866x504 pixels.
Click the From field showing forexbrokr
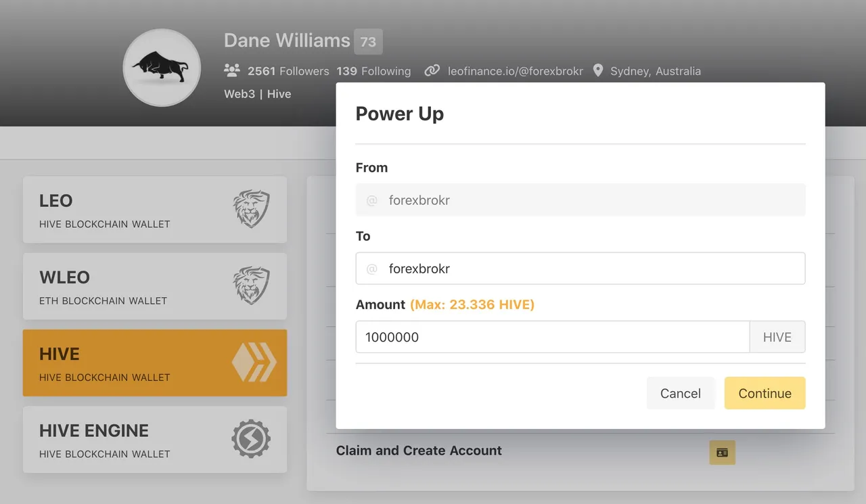pyautogui.click(x=580, y=200)
